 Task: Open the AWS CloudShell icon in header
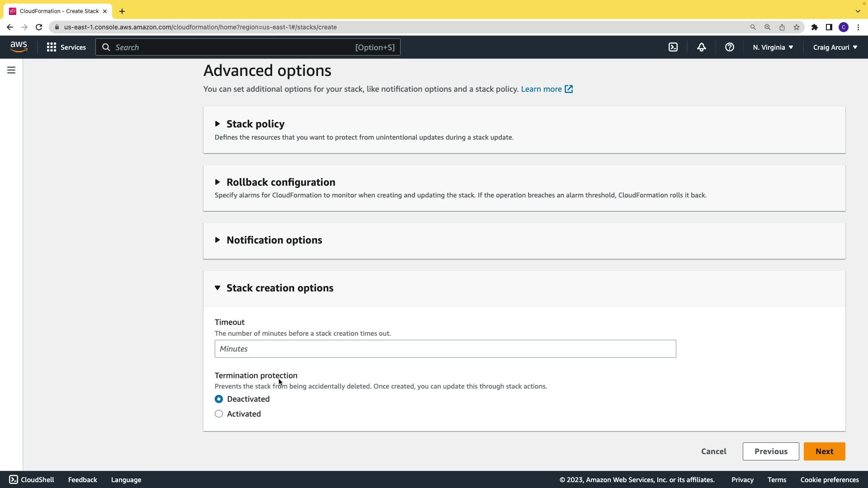pyautogui.click(x=673, y=47)
